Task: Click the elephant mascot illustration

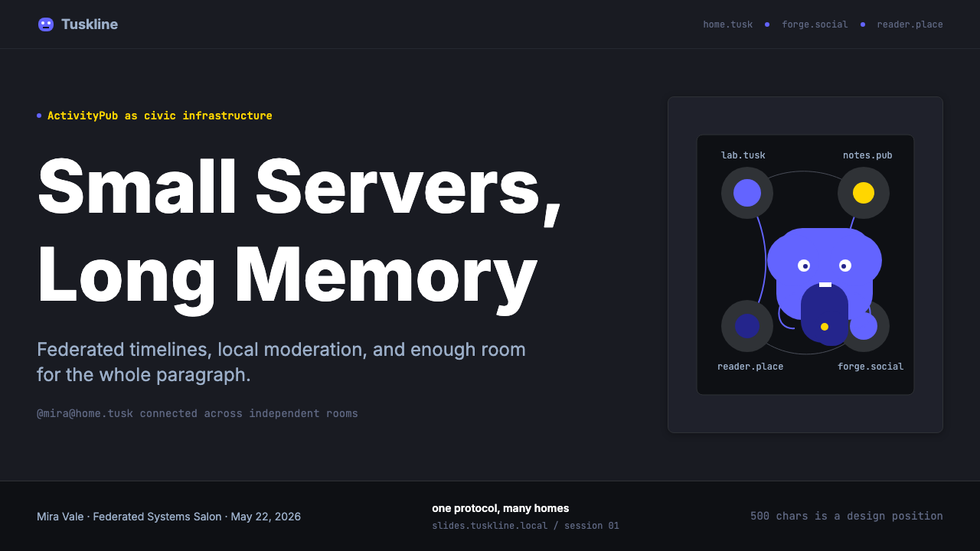Action: pyautogui.click(x=825, y=286)
